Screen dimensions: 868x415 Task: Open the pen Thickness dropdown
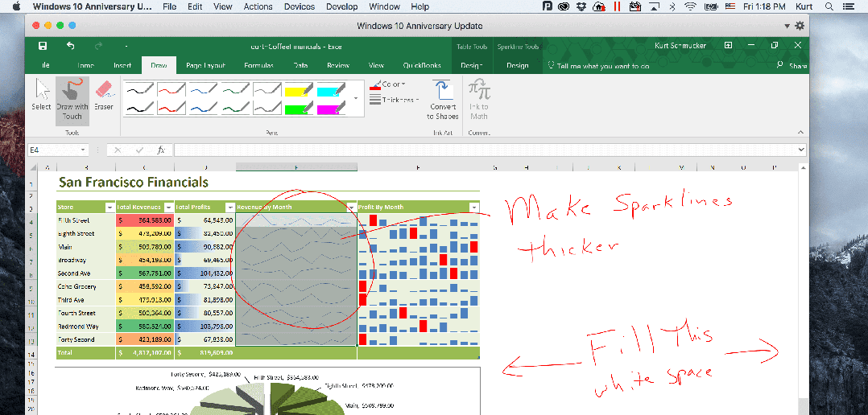pos(394,100)
